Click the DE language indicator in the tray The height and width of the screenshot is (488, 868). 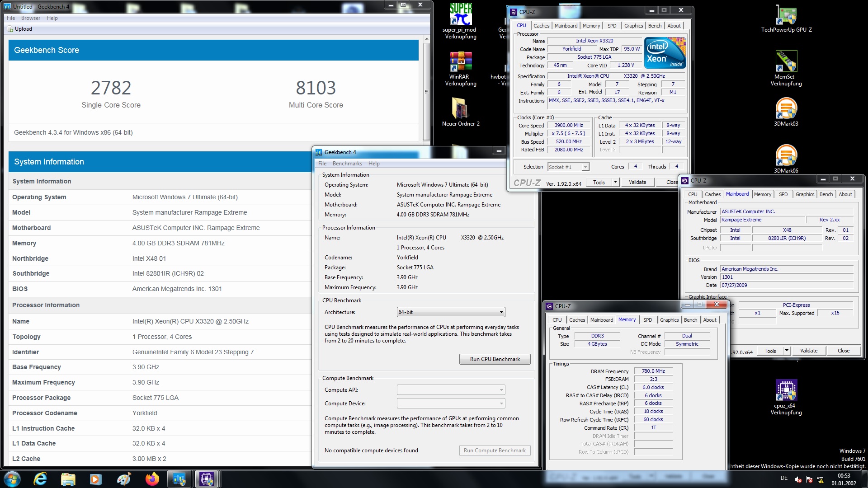[784, 478]
